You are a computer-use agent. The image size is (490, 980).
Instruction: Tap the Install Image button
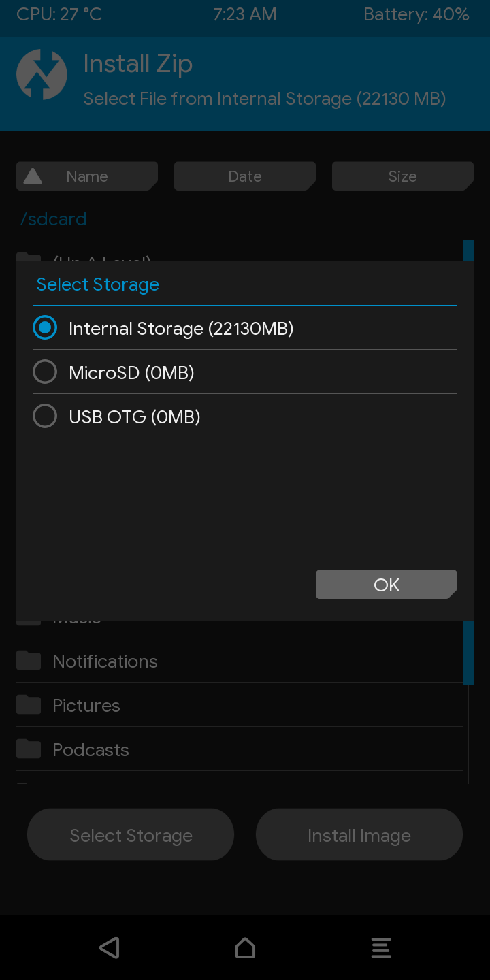pos(359,834)
